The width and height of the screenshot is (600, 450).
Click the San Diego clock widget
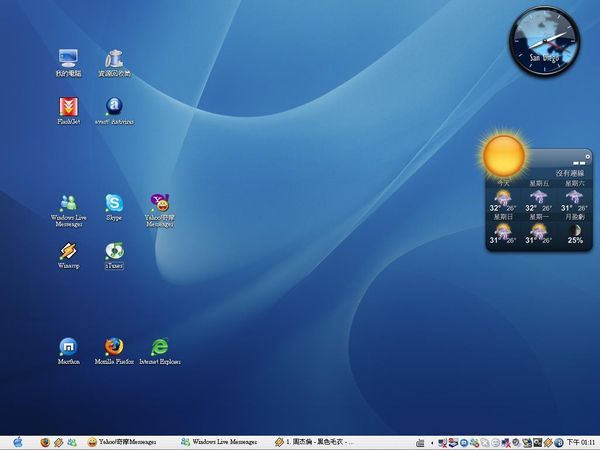(544, 41)
